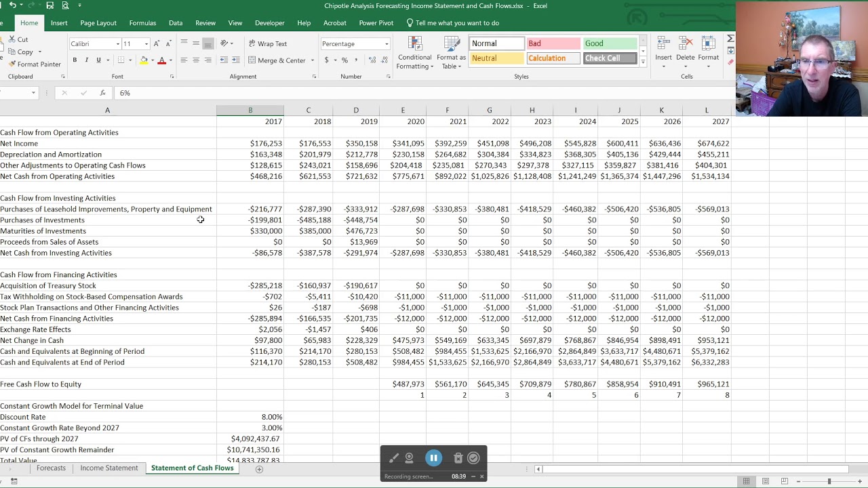Apply the Bad cell style

coord(553,43)
